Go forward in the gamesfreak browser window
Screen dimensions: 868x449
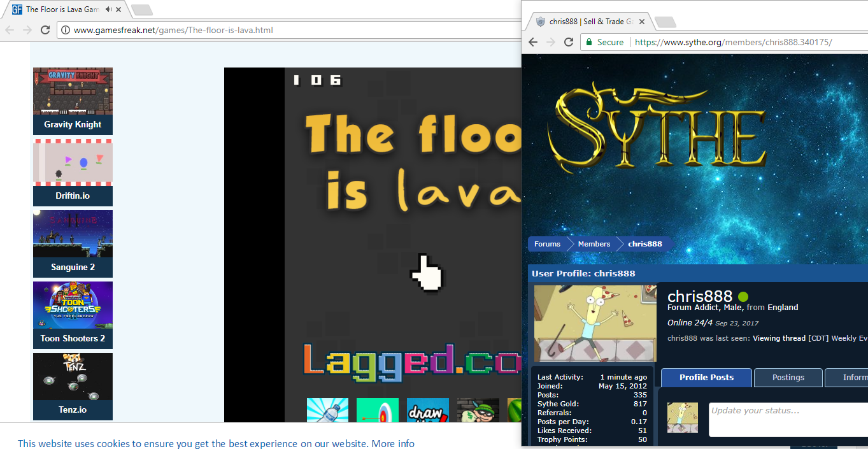27,30
